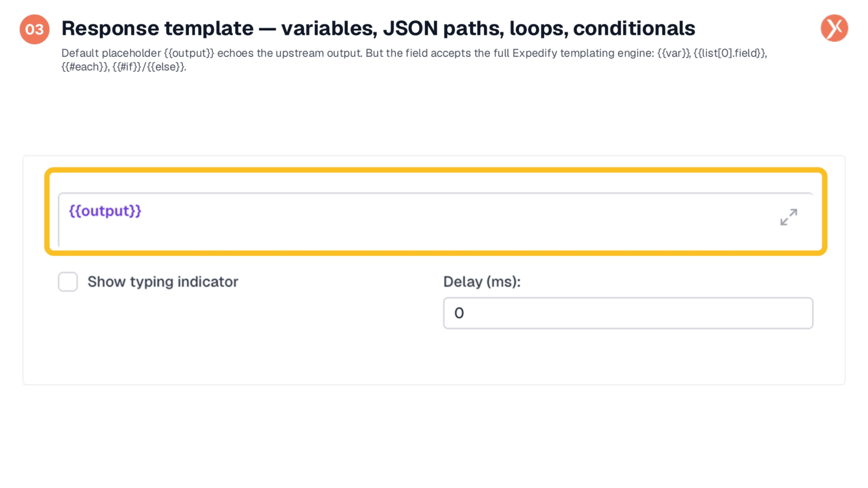Click the {{#if}}/{{else}} token in the description

click(x=149, y=67)
